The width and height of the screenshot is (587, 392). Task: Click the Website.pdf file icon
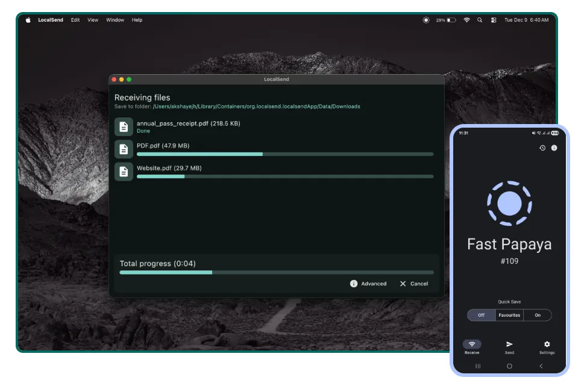(124, 172)
